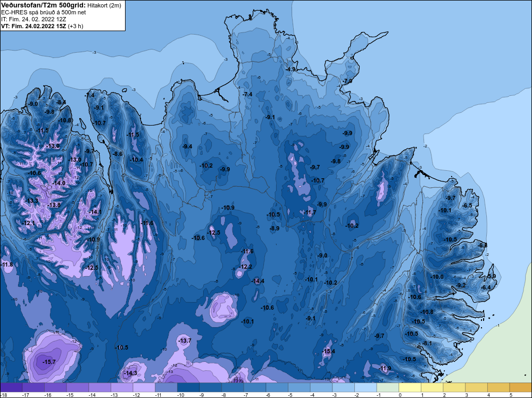This screenshot has height=398, width=532.
Task: Click the pale green legend swatch above -1
Action: [x=387, y=387]
